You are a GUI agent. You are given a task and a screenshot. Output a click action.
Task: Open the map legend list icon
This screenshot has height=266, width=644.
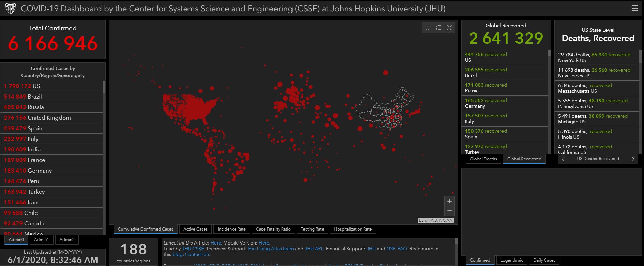(438, 28)
